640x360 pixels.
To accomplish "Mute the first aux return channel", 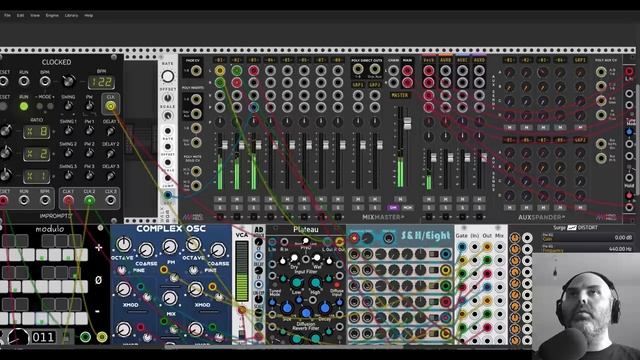I will [x=429, y=200].
